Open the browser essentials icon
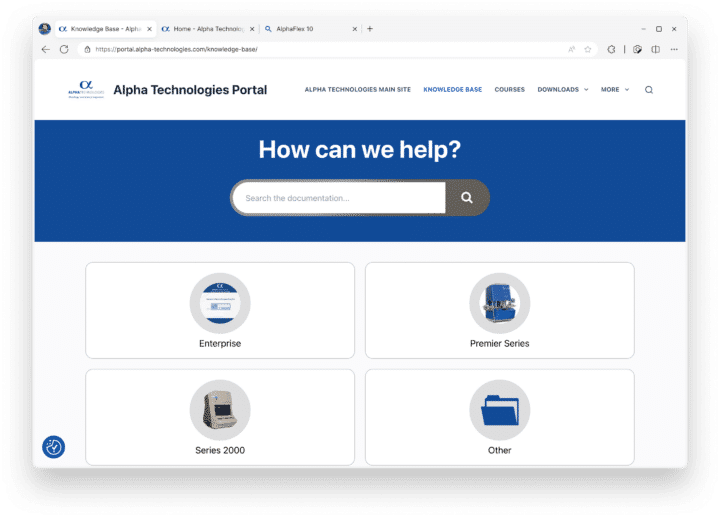 click(637, 49)
